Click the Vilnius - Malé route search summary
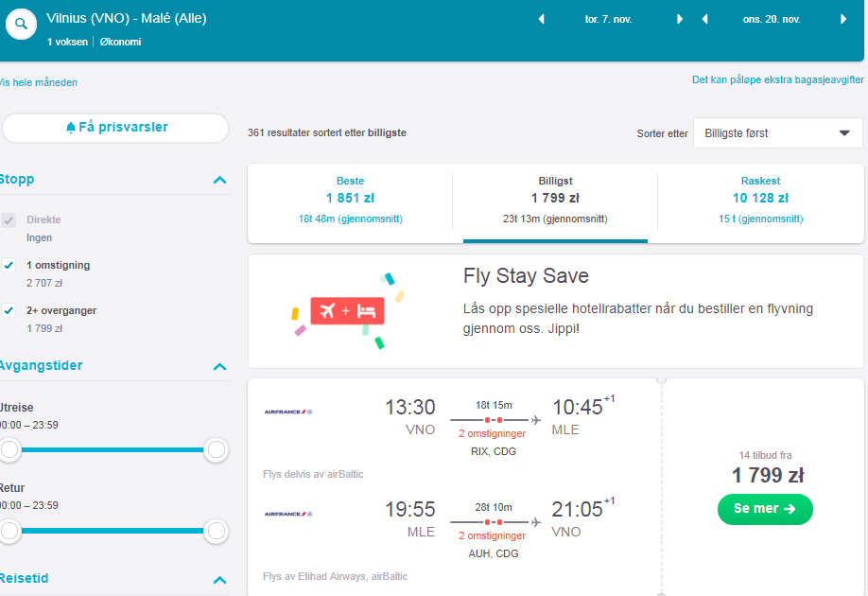The image size is (868, 596). pos(127,18)
